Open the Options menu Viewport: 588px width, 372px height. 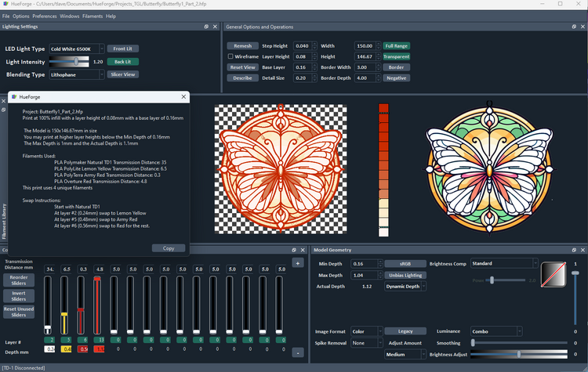tap(21, 16)
